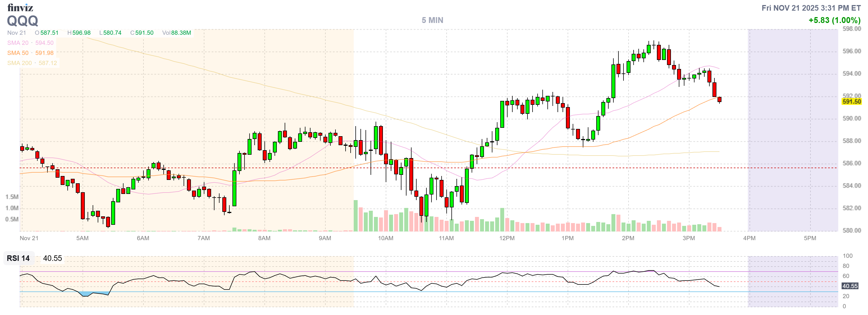Click the 598.00 price axis label
Image resolution: width=868 pixels, height=315 pixels.
pos(851,29)
